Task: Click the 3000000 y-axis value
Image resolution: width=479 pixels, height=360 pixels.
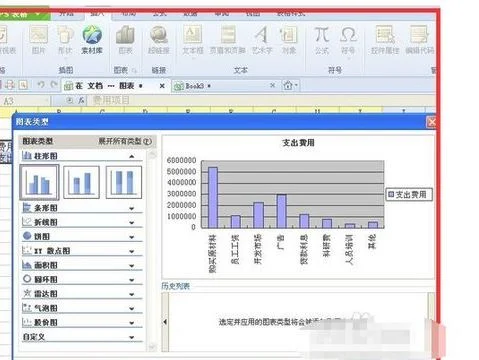Action: 181,194
